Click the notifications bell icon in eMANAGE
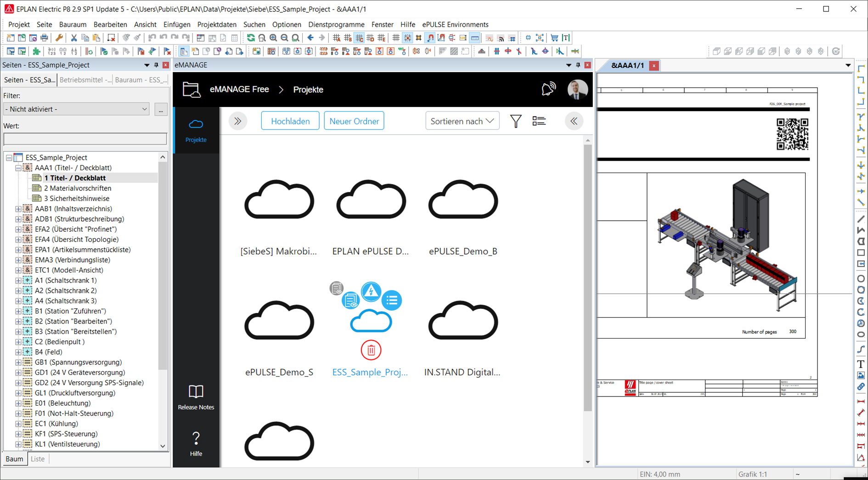868x480 pixels. click(x=548, y=89)
